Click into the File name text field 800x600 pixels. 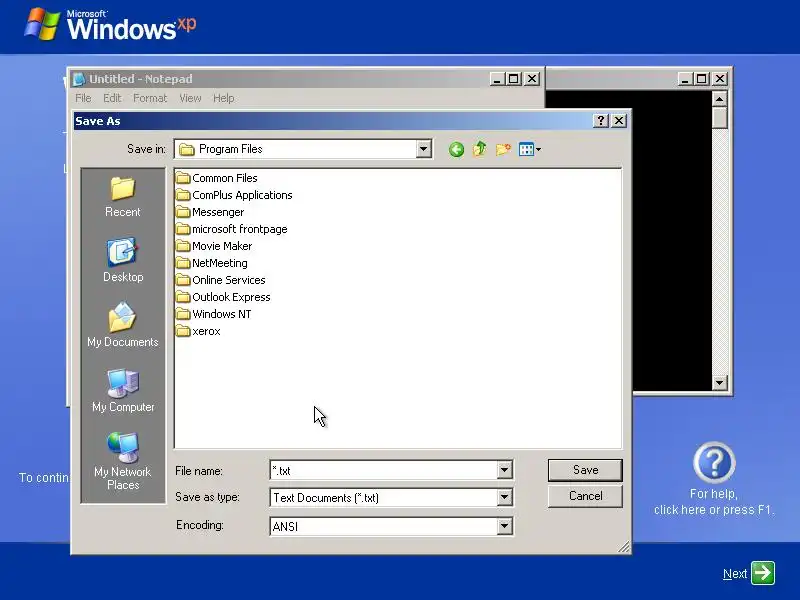(x=384, y=470)
